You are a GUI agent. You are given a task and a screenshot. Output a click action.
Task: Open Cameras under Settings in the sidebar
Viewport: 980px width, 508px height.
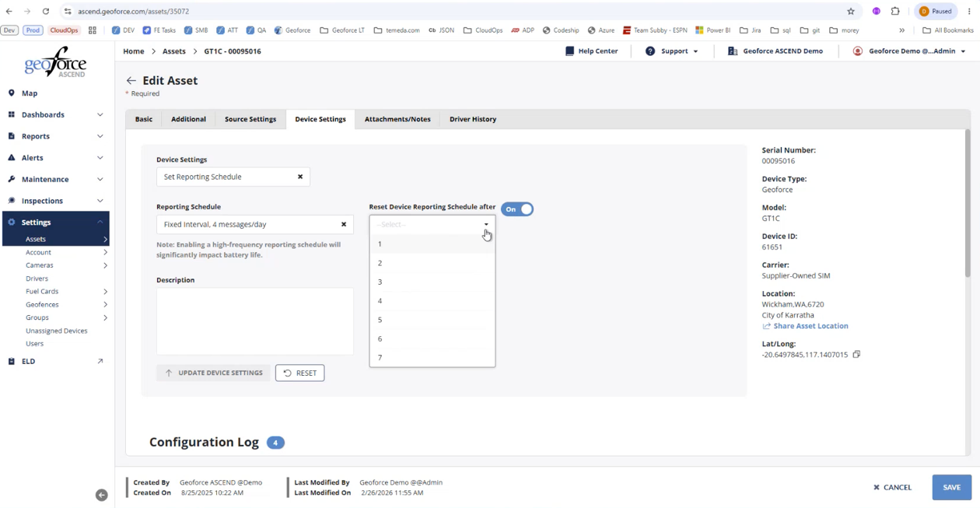pos(40,265)
